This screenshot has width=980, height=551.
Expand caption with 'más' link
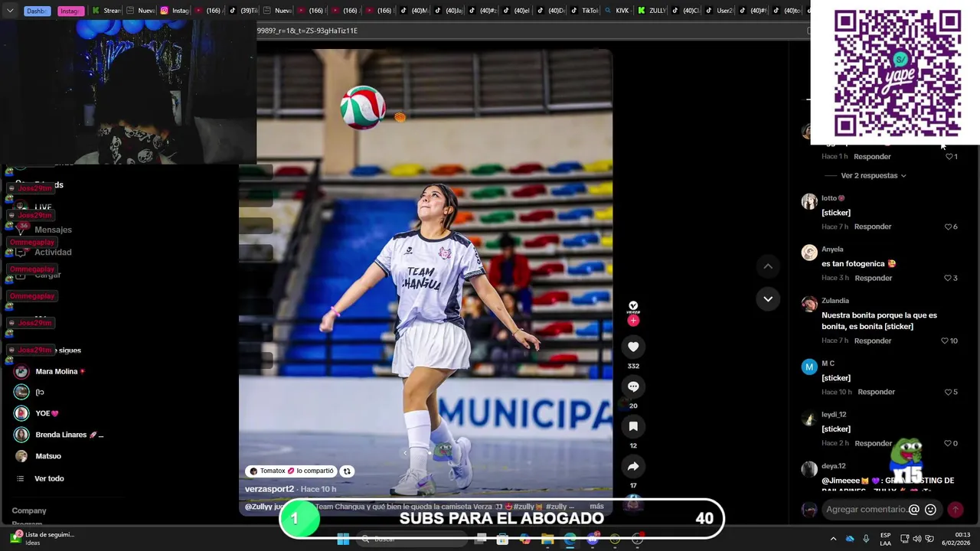point(596,507)
